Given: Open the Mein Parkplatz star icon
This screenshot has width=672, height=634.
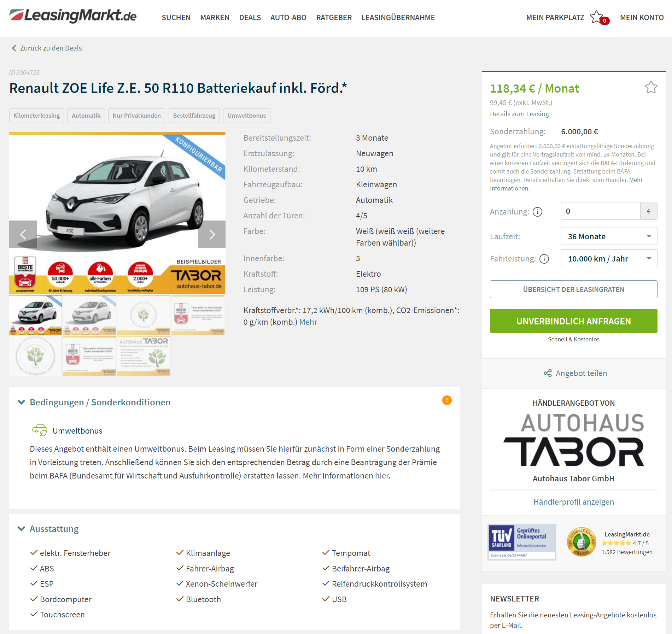Looking at the screenshot, I should click(597, 17).
